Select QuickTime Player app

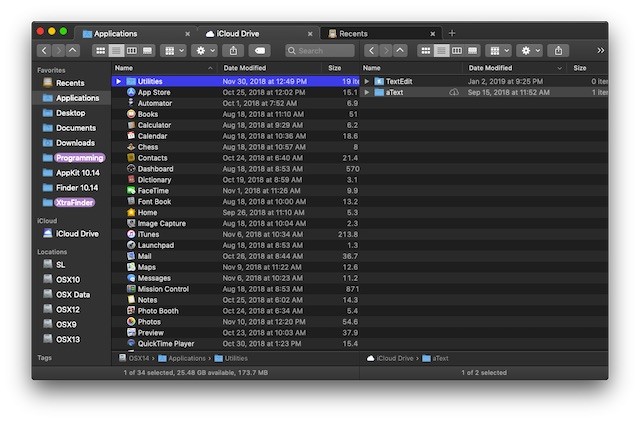236,344
